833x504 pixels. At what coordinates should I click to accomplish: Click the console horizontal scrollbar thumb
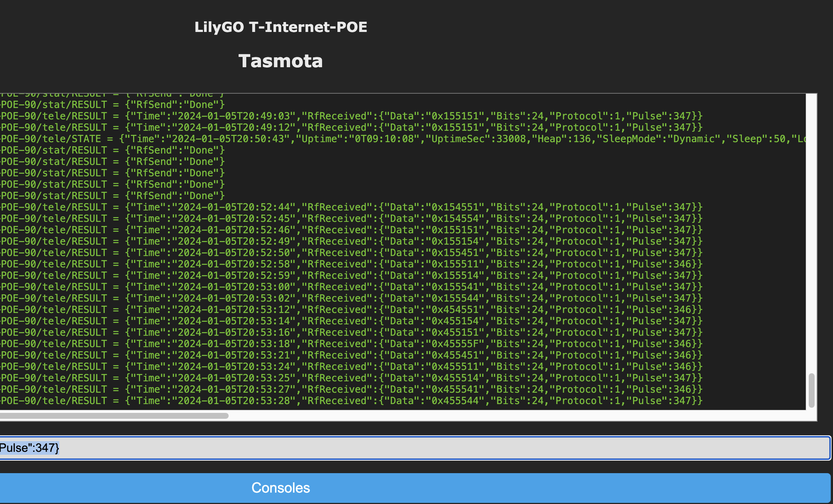(x=114, y=416)
